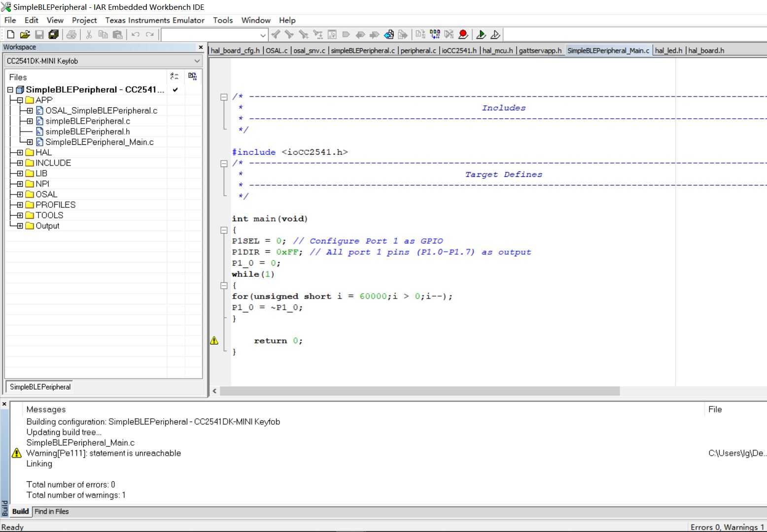Screen dimensions: 767x532
Task: Expand the INCLUDE folder
Action: 20,163
